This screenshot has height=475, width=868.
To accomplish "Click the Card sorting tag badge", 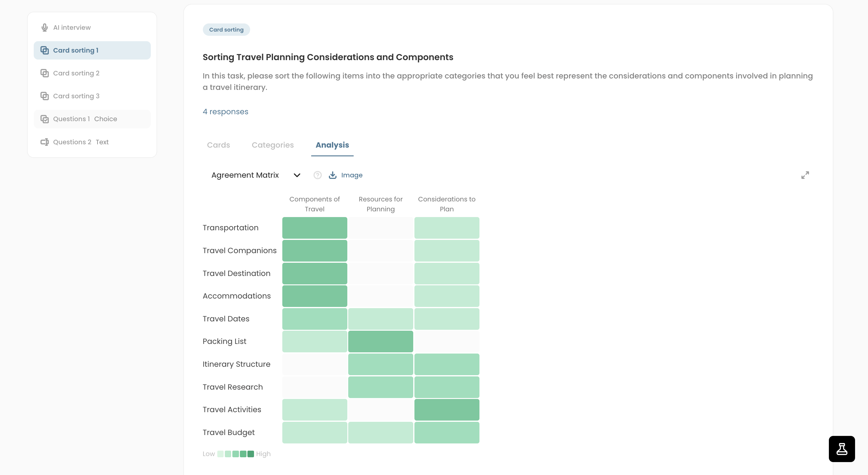I will (x=226, y=30).
